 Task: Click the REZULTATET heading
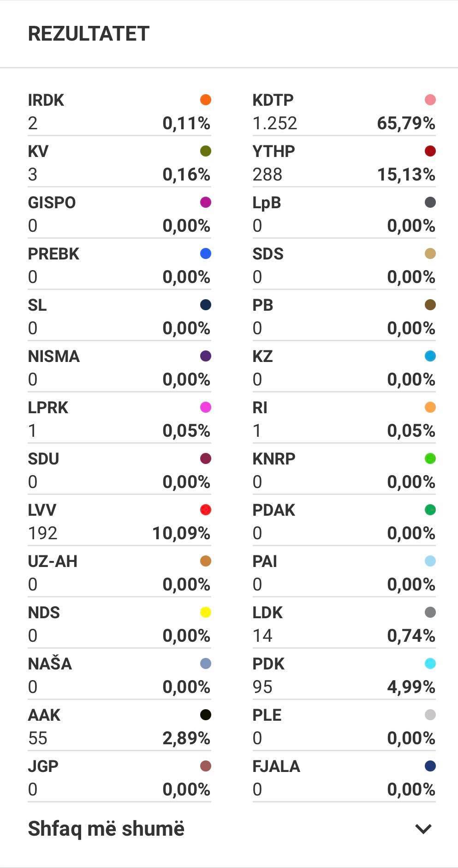[x=89, y=34]
